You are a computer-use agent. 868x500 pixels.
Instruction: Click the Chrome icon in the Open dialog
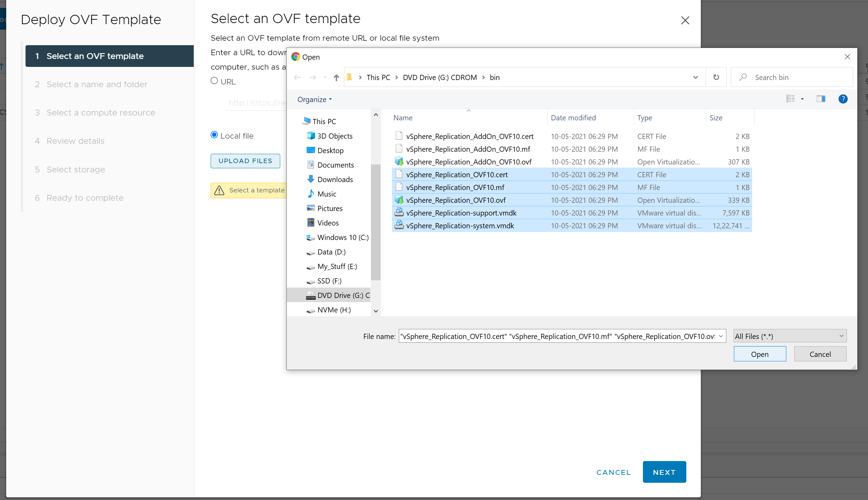296,57
